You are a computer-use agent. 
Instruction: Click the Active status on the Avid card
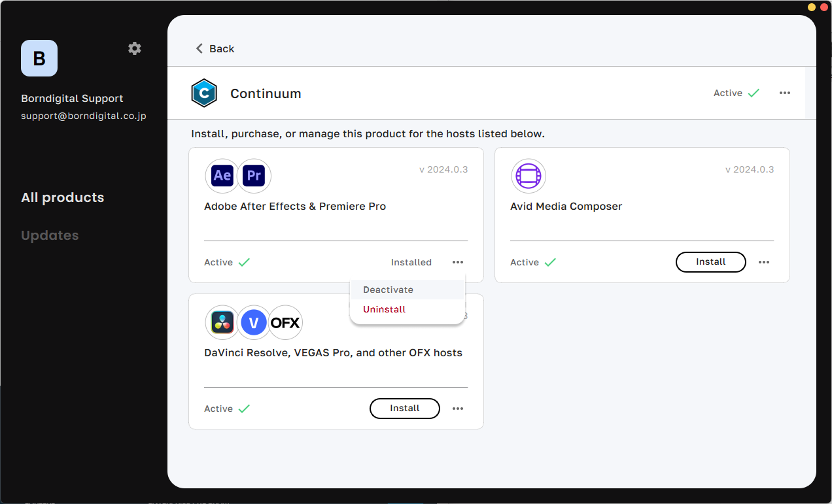pyautogui.click(x=533, y=262)
